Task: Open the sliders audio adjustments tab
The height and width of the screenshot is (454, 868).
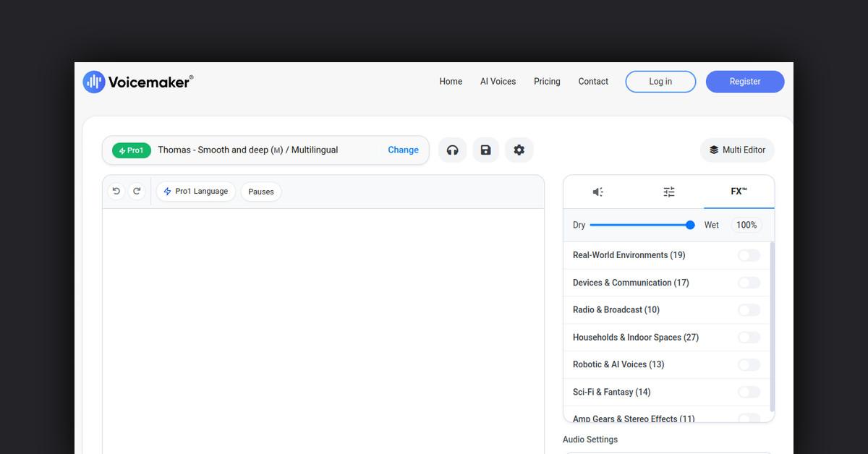Action: [669, 192]
